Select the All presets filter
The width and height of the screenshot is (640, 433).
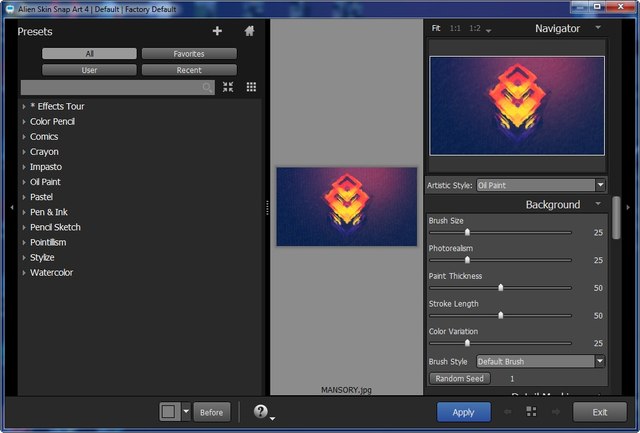tap(89, 54)
